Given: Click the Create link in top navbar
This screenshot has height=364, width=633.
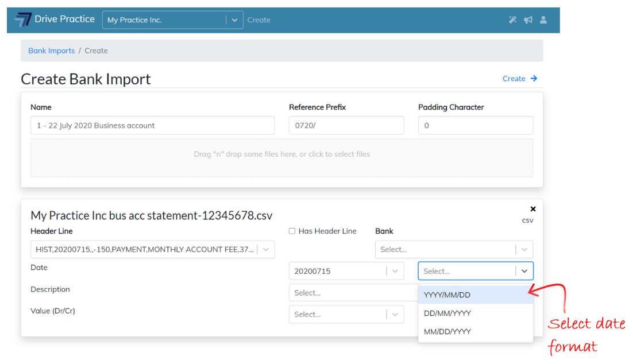Looking at the screenshot, I should (x=258, y=20).
